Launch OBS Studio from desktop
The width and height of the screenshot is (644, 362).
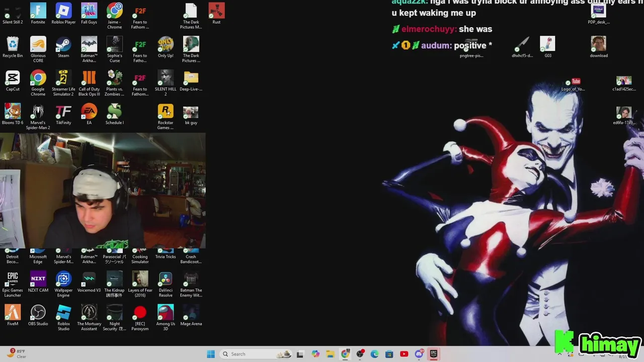tap(38, 316)
